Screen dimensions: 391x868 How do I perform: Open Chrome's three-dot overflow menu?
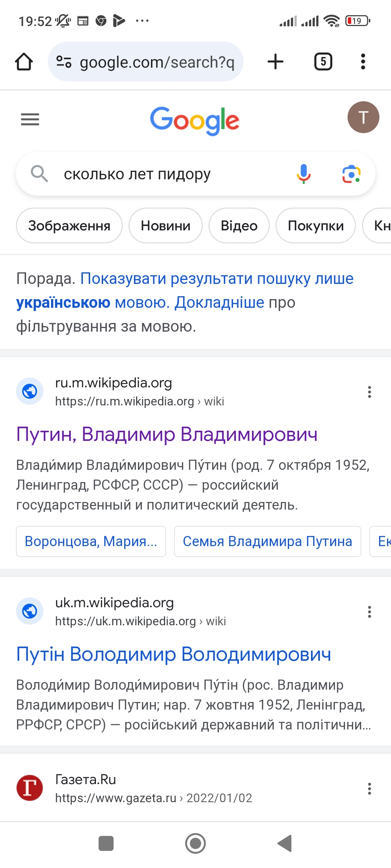363,61
